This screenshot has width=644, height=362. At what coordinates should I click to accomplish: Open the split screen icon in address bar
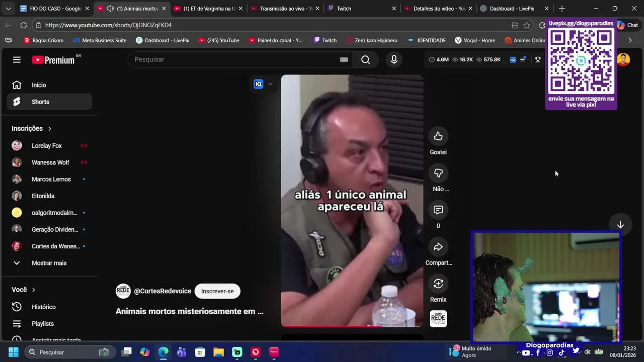(x=515, y=25)
